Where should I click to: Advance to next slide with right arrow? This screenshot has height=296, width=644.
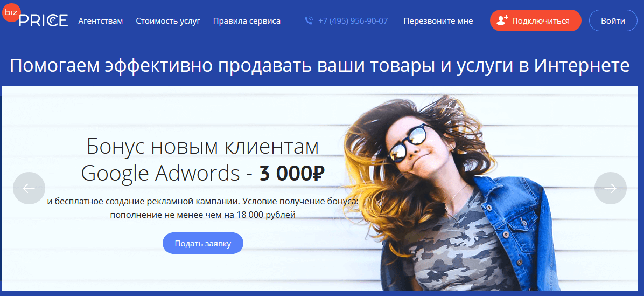point(610,188)
